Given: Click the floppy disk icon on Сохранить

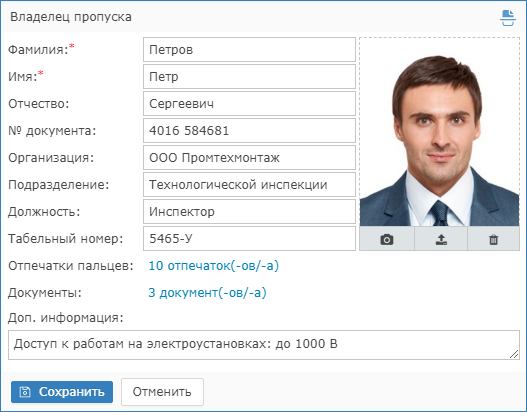Looking at the screenshot, I should pyautogui.click(x=25, y=392).
